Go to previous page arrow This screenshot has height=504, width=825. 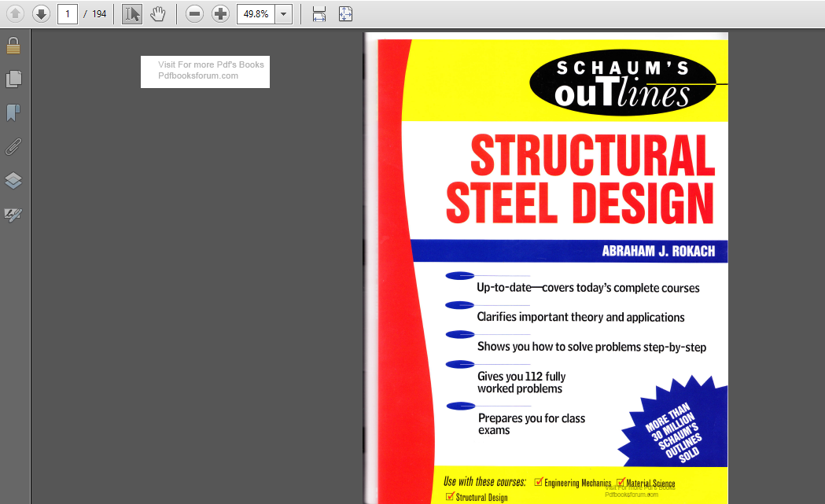[15, 13]
